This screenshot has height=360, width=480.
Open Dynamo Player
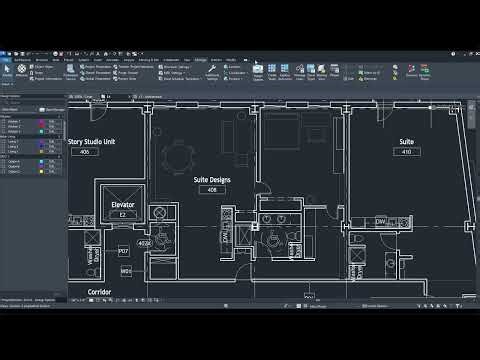(x=425, y=72)
